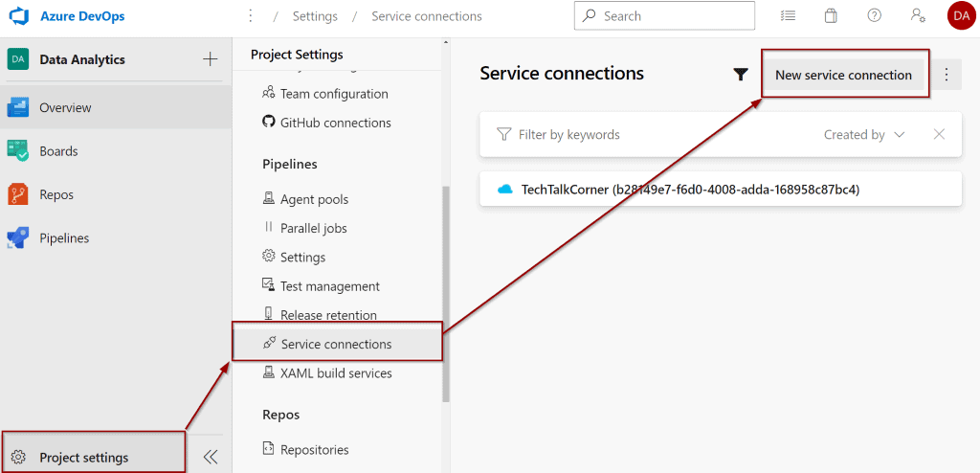
Task: Click the Repos section heading in settings
Action: (x=280, y=415)
